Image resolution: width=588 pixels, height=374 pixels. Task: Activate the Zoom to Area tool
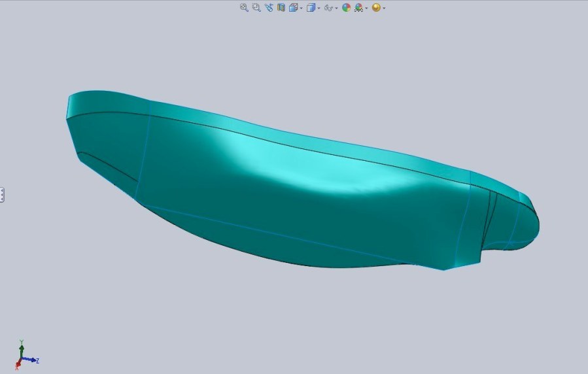pos(256,8)
